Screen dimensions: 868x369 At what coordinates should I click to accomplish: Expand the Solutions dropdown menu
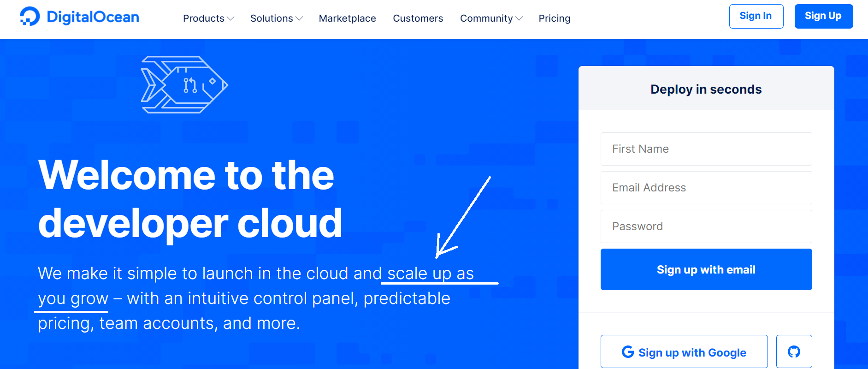[x=276, y=18]
